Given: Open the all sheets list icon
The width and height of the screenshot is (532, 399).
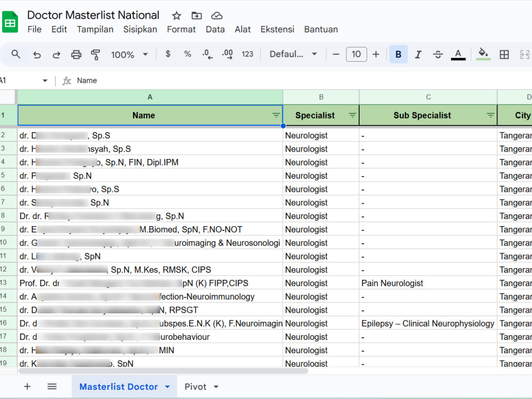Looking at the screenshot, I should [52, 386].
